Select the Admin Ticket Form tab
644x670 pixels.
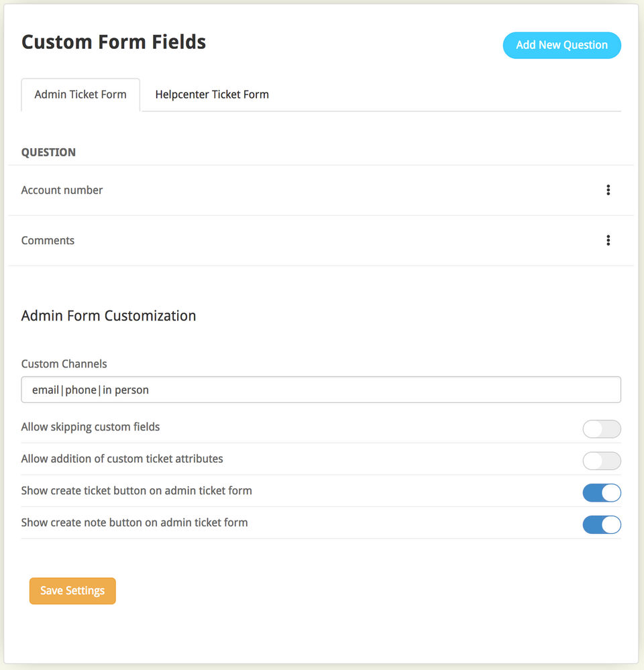(80, 95)
